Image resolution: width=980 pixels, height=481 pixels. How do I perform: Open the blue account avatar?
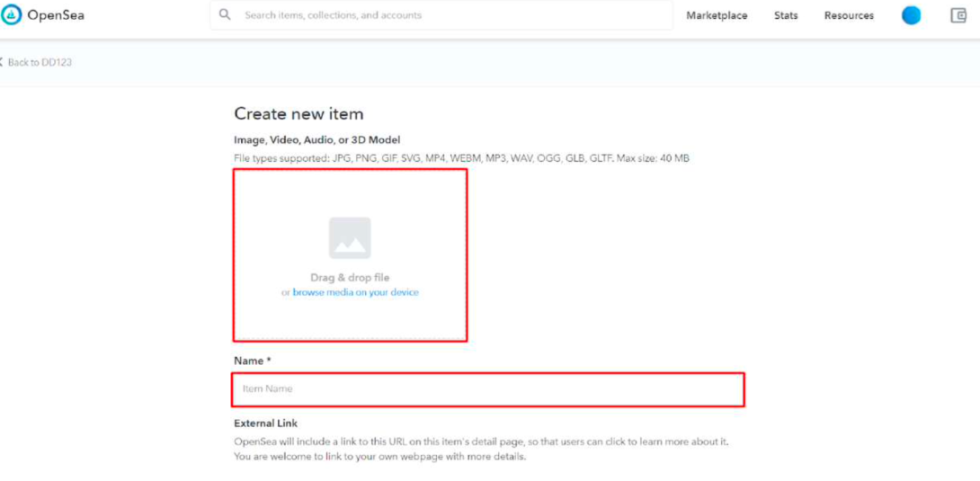pyautogui.click(x=911, y=15)
